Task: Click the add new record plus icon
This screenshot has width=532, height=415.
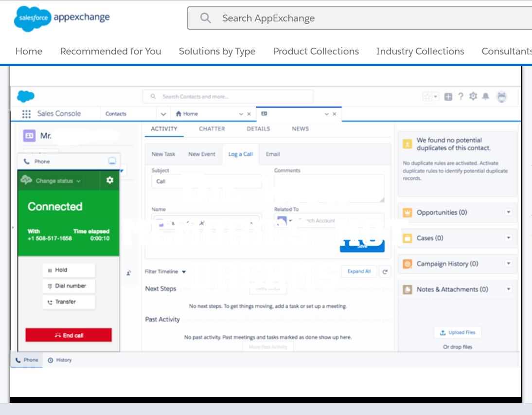Action: (x=448, y=96)
